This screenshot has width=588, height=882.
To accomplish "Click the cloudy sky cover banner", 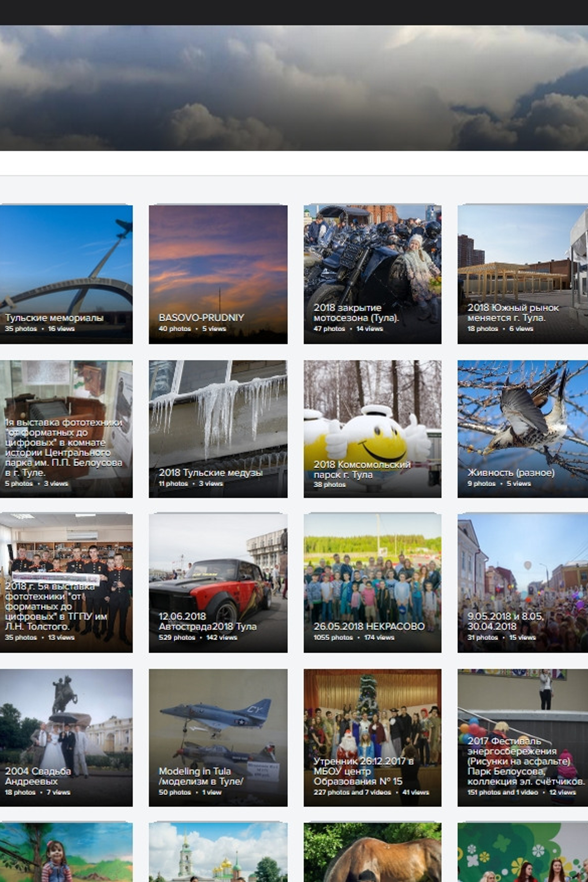I will [x=294, y=88].
